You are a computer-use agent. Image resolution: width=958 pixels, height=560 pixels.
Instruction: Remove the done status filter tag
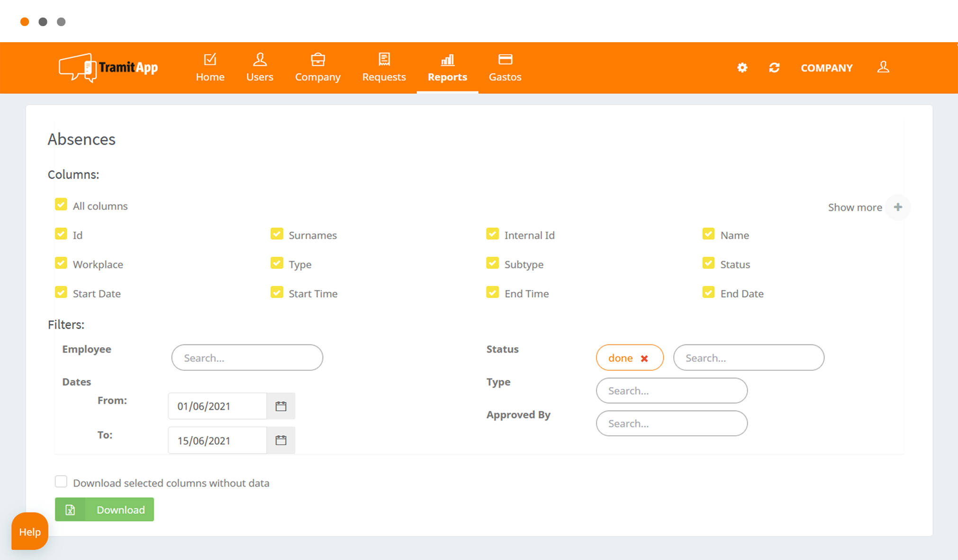(x=644, y=359)
